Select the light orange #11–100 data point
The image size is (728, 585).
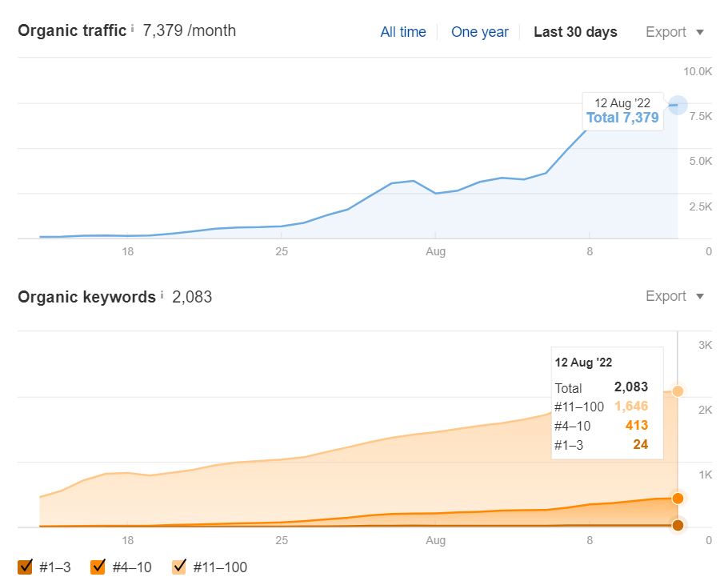[x=678, y=391]
